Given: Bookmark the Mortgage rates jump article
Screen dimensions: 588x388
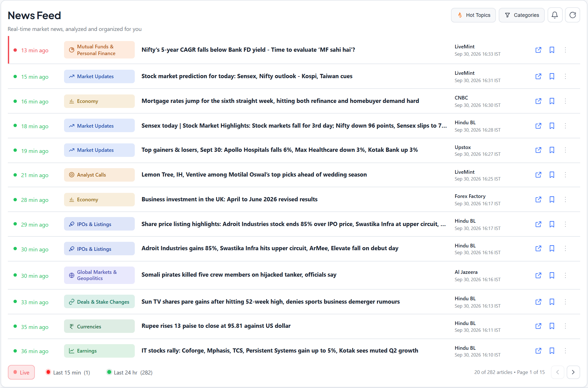Looking at the screenshot, I should tap(552, 101).
